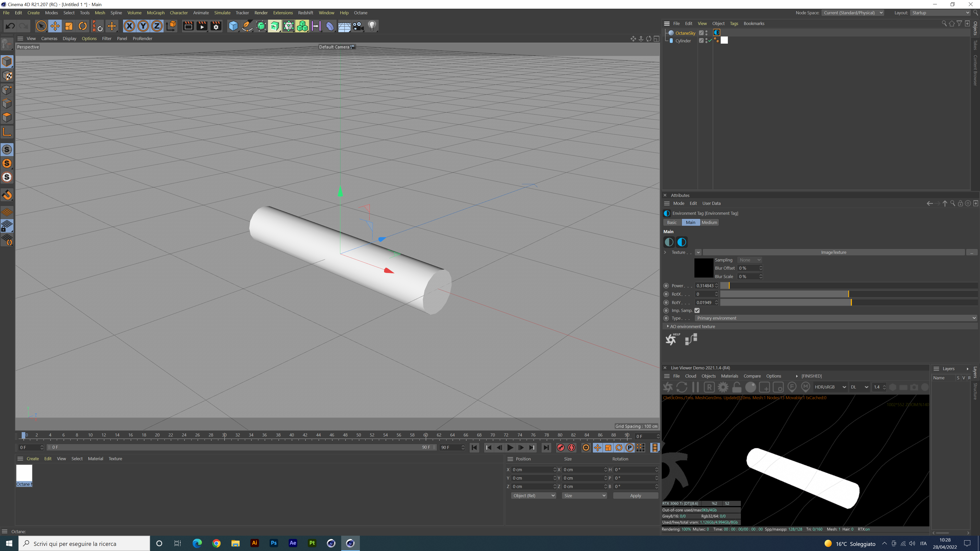This screenshot has height=551, width=980.
Task: Open the MoGraph menu
Action: tap(156, 12)
